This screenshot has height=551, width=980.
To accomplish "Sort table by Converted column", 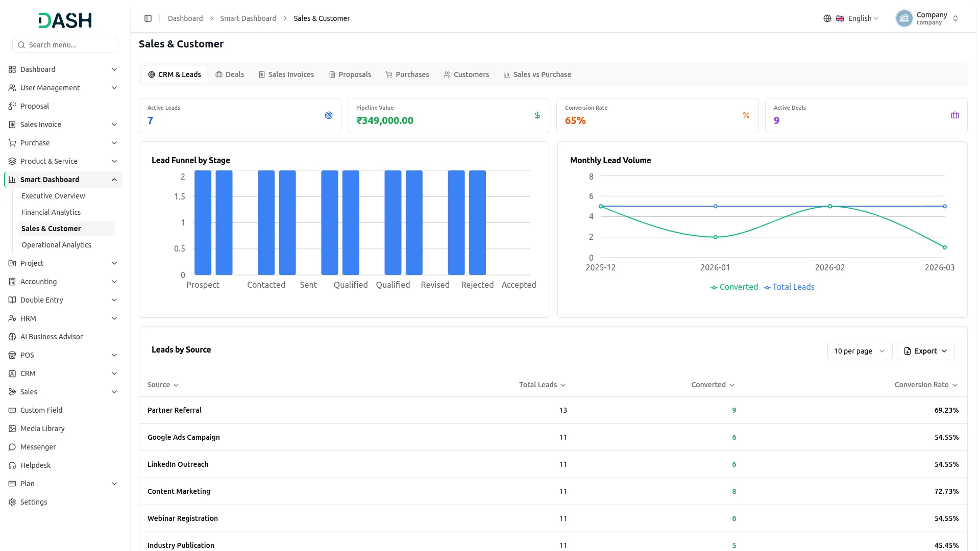I will point(713,385).
